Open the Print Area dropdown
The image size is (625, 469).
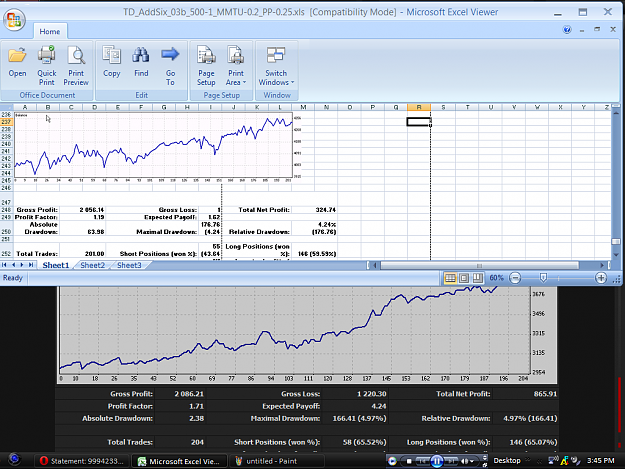tap(236, 66)
